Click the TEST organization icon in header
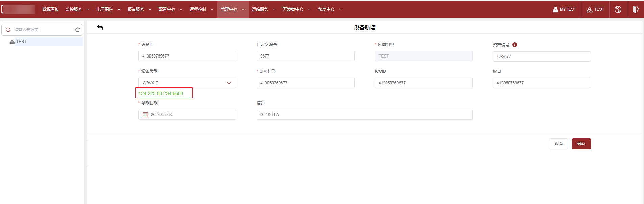The height and width of the screenshot is (204, 644). 590,9
